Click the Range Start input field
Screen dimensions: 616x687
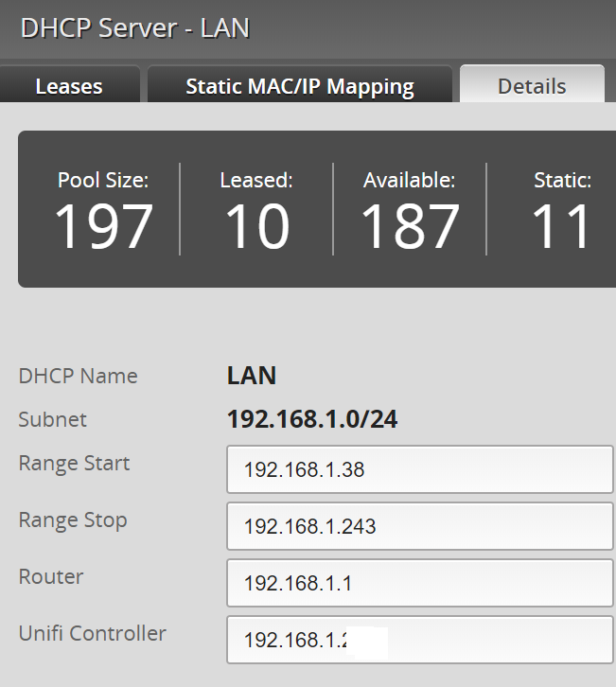pos(419,469)
